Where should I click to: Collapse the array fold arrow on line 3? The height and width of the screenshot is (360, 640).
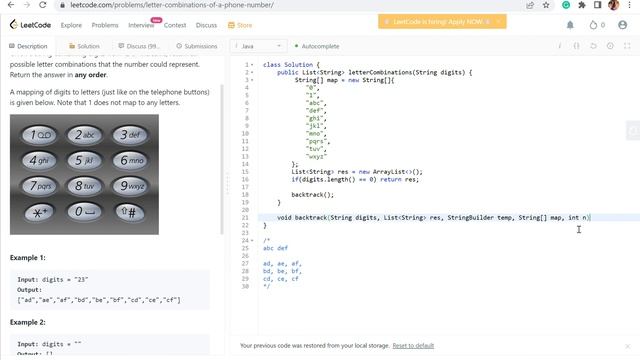[252, 80]
